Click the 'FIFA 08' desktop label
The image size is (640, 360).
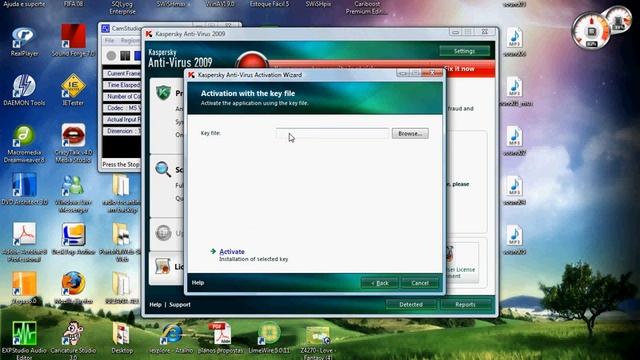pos(73,4)
